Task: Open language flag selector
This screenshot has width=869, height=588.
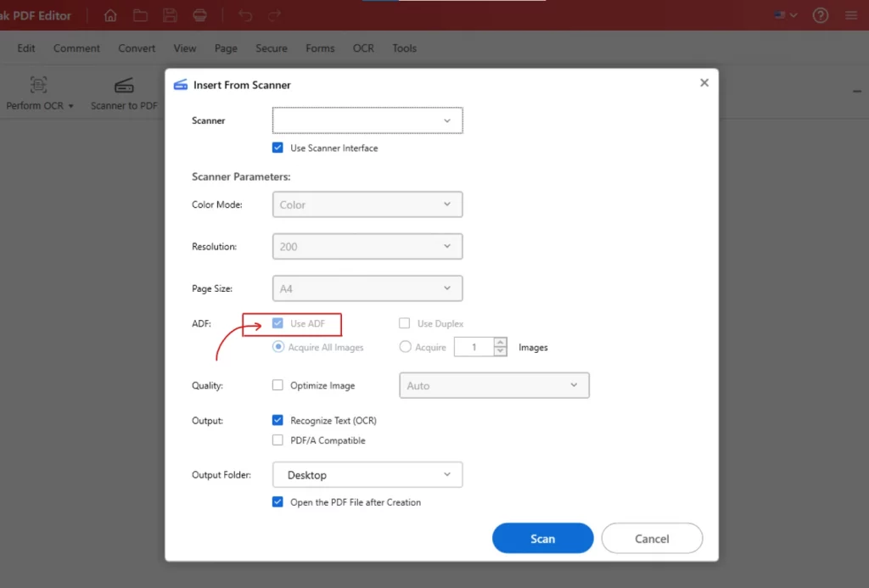Action: pyautogui.click(x=785, y=15)
